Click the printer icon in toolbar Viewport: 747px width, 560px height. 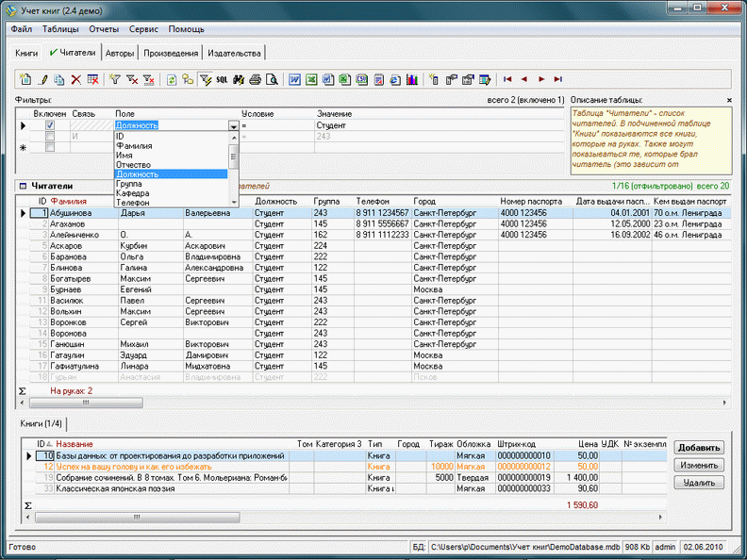point(254,80)
